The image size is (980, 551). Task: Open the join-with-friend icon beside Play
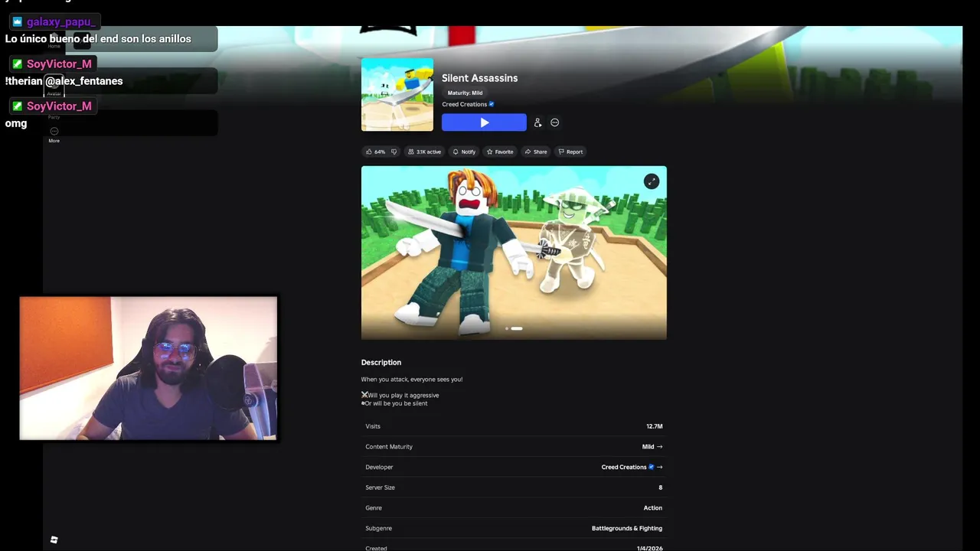click(x=537, y=122)
